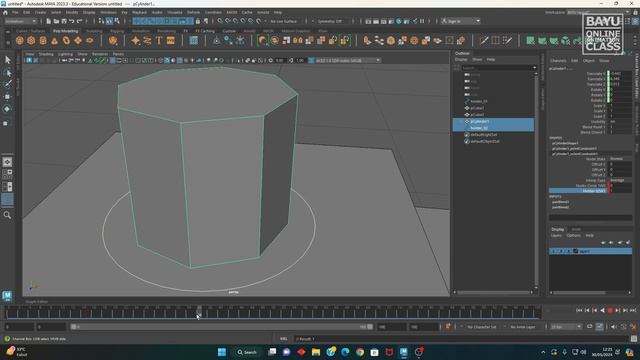Open viewport color space dropdown
Image resolution: width=640 pixels, height=360 pixels.
[347, 60]
